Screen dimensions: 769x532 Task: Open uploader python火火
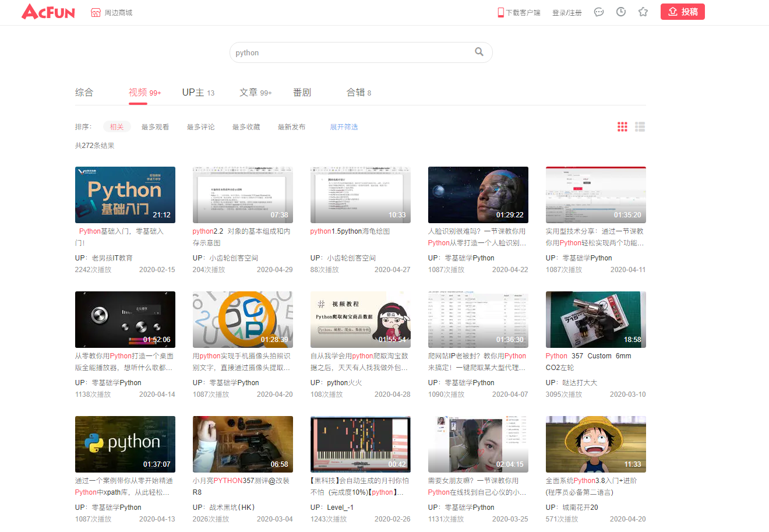[344, 383]
